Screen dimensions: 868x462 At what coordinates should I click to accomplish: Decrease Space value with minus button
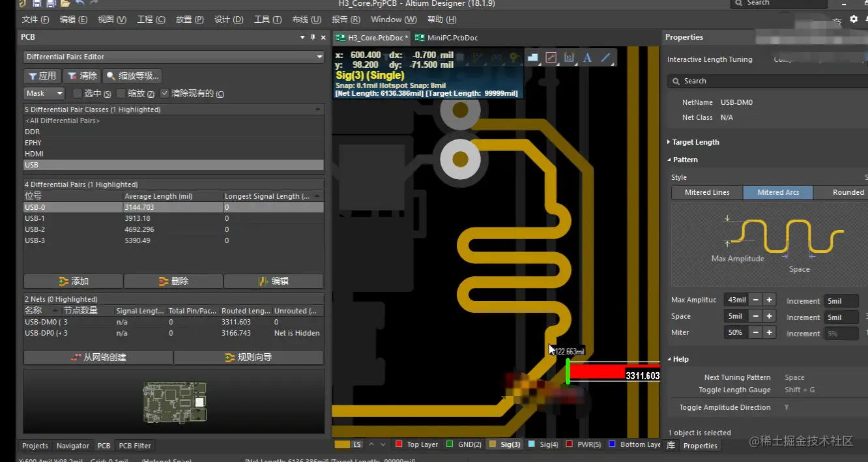(755, 316)
